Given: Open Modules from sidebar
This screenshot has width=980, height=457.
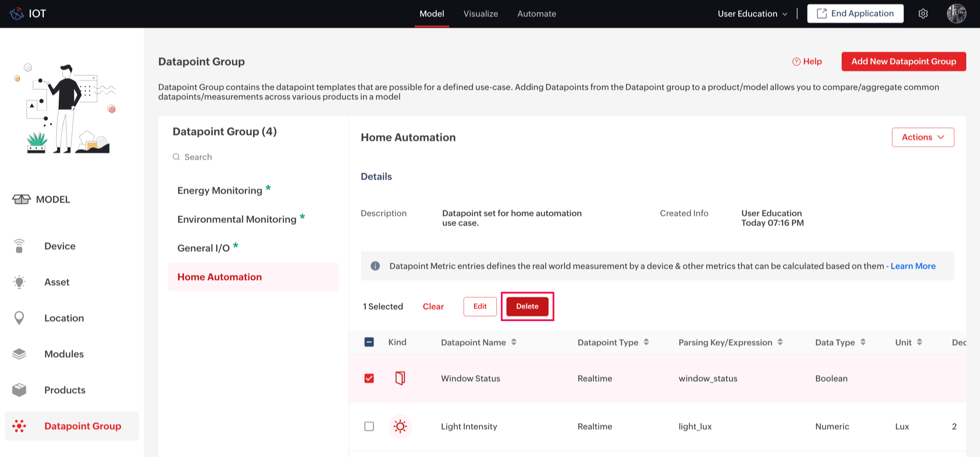Looking at the screenshot, I should [64, 354].
